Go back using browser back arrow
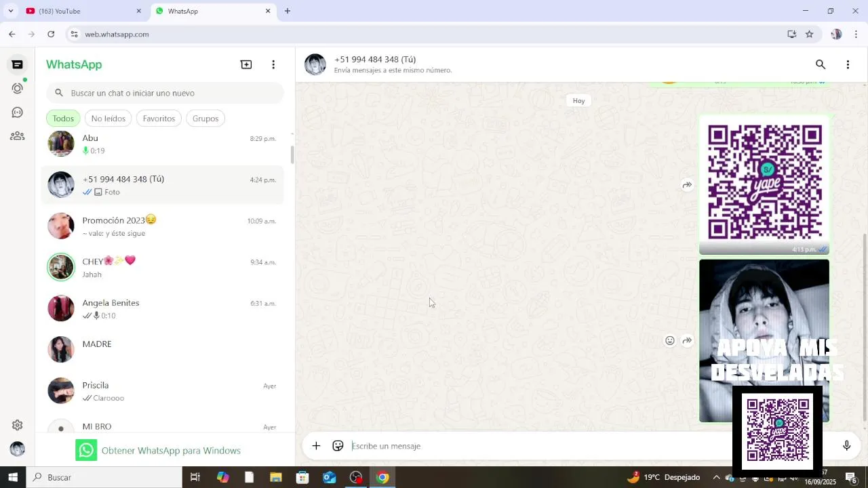The width and height of the screenshot is (868, 488). point(12,34)
